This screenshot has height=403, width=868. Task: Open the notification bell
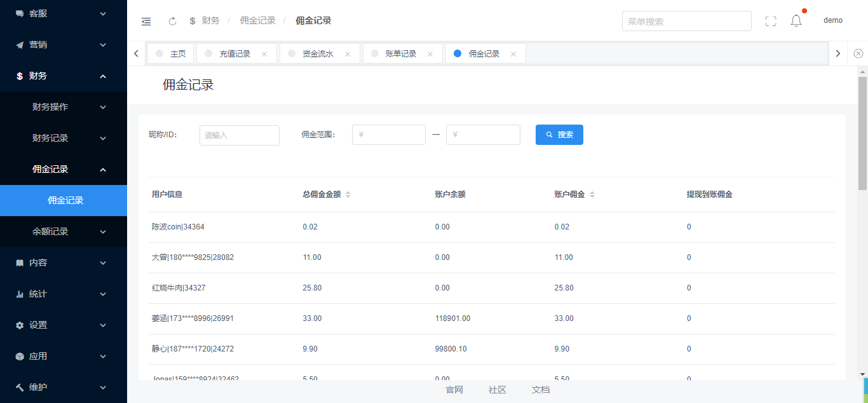pos(796,21)
